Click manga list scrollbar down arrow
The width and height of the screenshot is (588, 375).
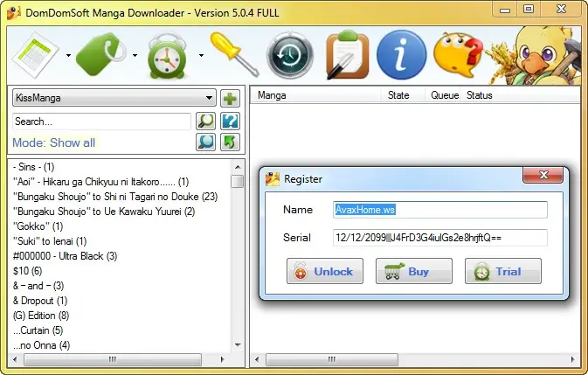click(x=238, y=345)
